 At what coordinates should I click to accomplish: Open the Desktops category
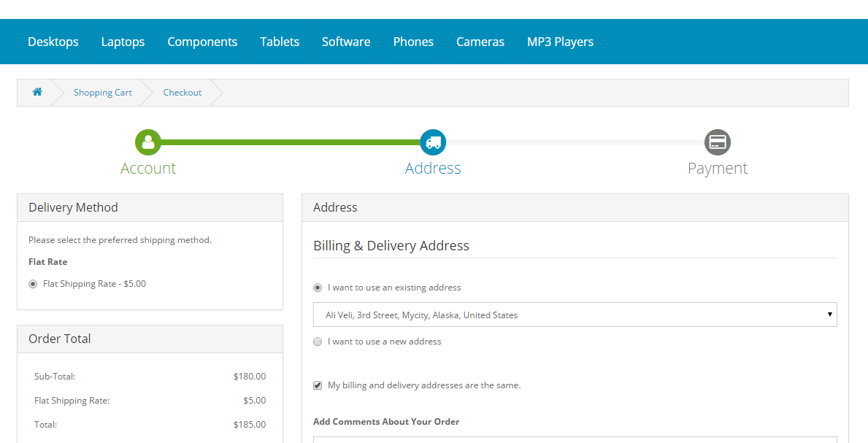[x=53, y=42]
